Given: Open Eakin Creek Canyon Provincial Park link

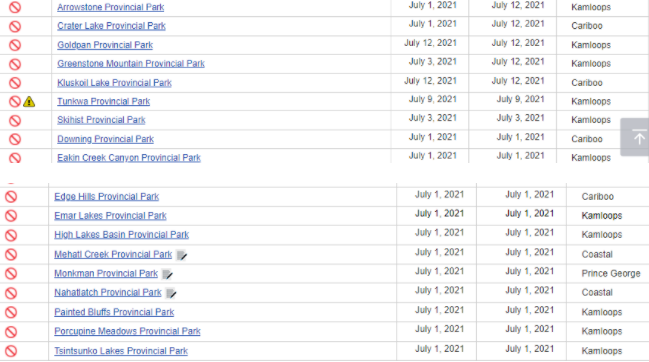Looking at the screenshot, I should 129,158.
